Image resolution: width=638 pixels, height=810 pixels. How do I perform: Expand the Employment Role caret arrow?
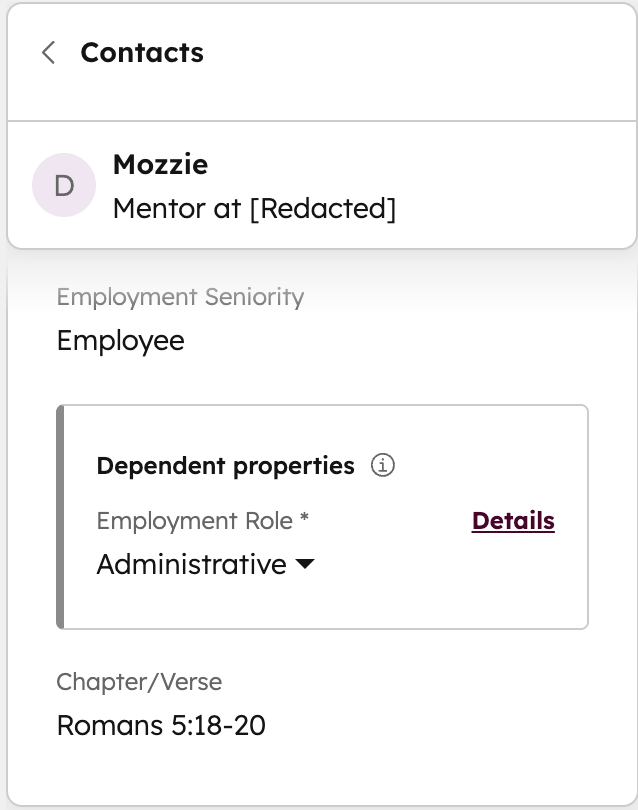(305, 565)
